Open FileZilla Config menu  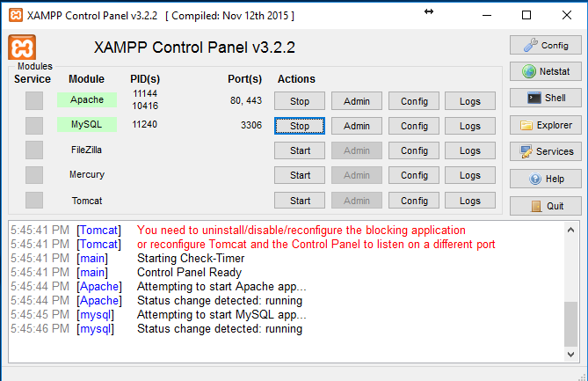click(414, 150)
